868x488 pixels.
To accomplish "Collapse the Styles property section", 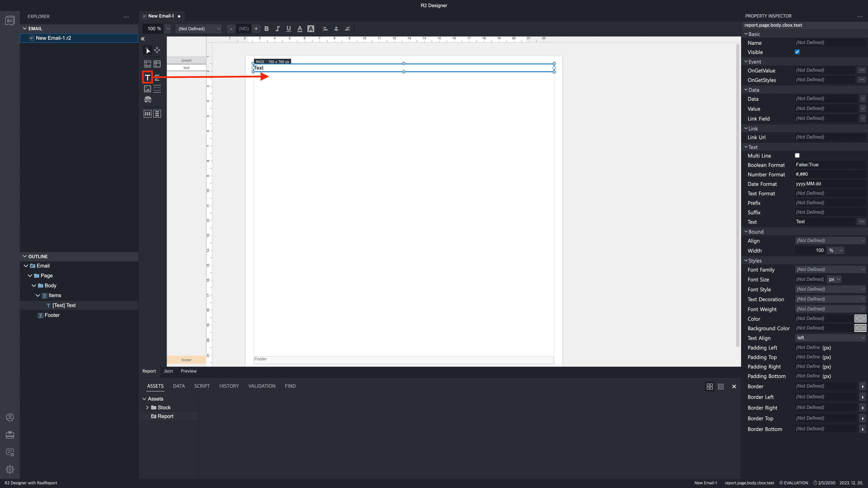I will coord(746,261).
